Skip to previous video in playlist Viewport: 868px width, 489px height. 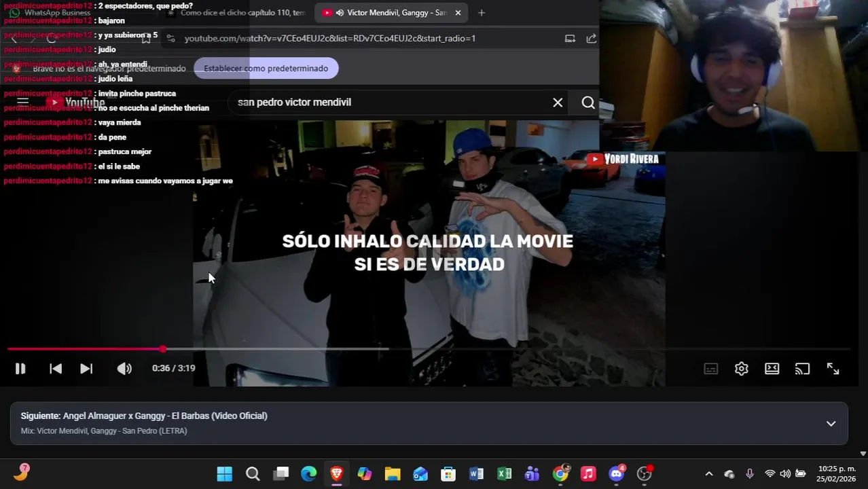(x=56, y=369)
